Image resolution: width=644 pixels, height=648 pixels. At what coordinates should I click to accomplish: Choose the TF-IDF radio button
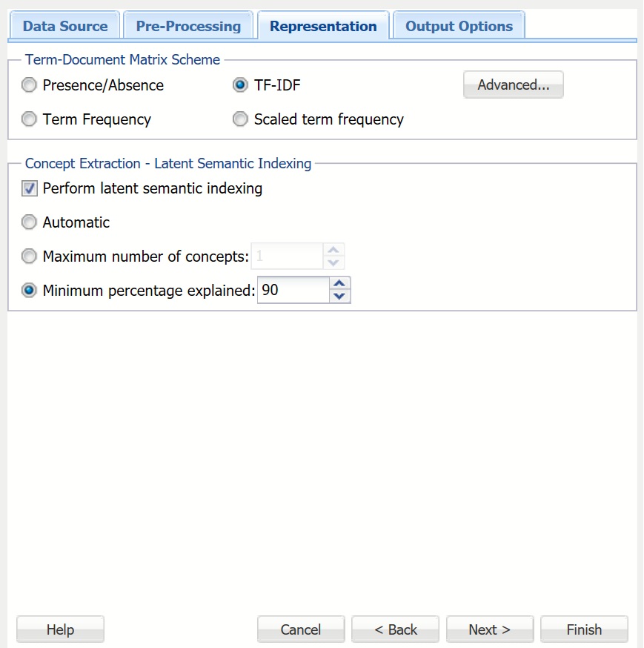tap(240, 85)
